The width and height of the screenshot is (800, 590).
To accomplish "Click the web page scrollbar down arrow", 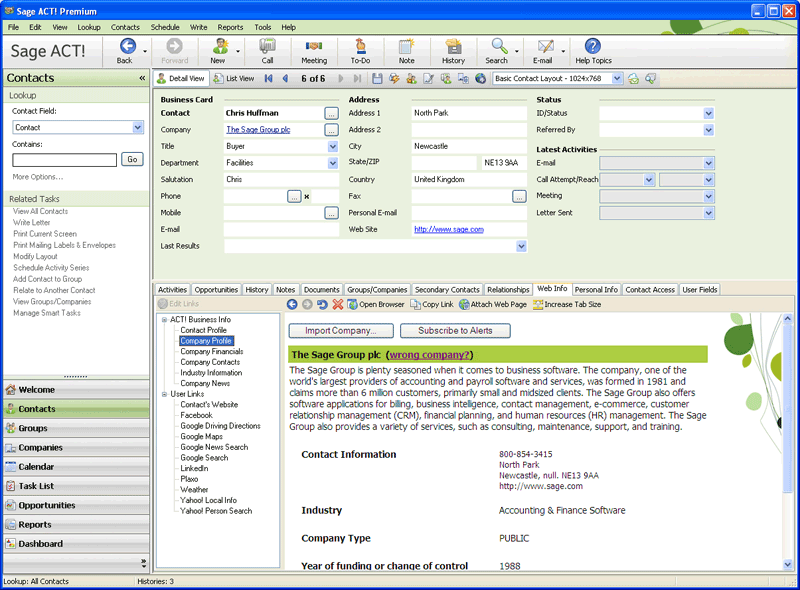I will click(x=787, y=563).
